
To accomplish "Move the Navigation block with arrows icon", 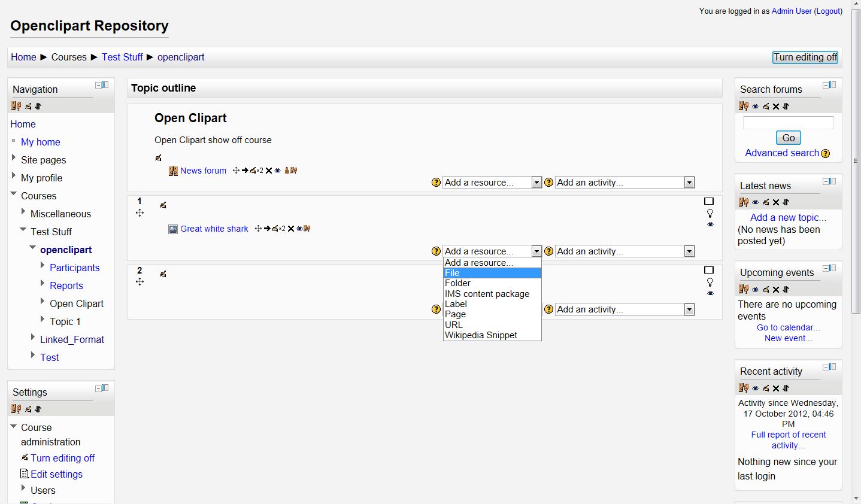I will (x=38, y=107).
